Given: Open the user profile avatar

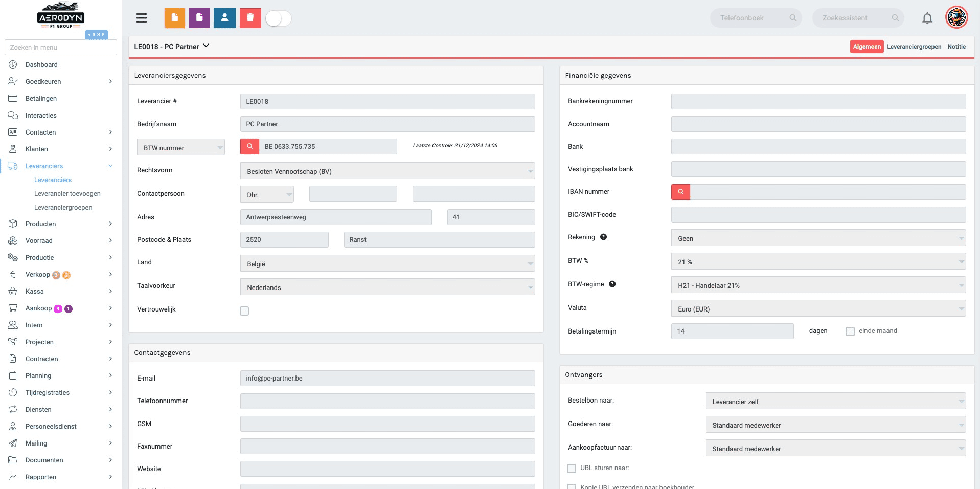Looking at the screenshot, I should click(x=957, y=18).
